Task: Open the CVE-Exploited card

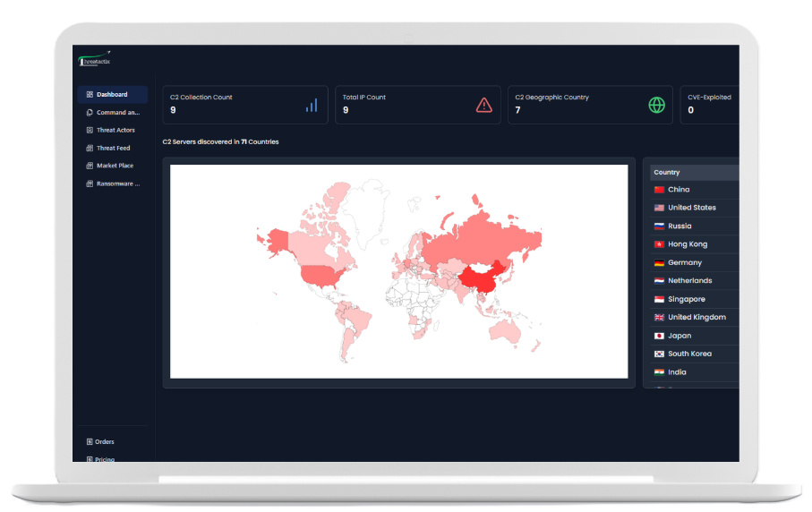Action: [x=709, y=105]
